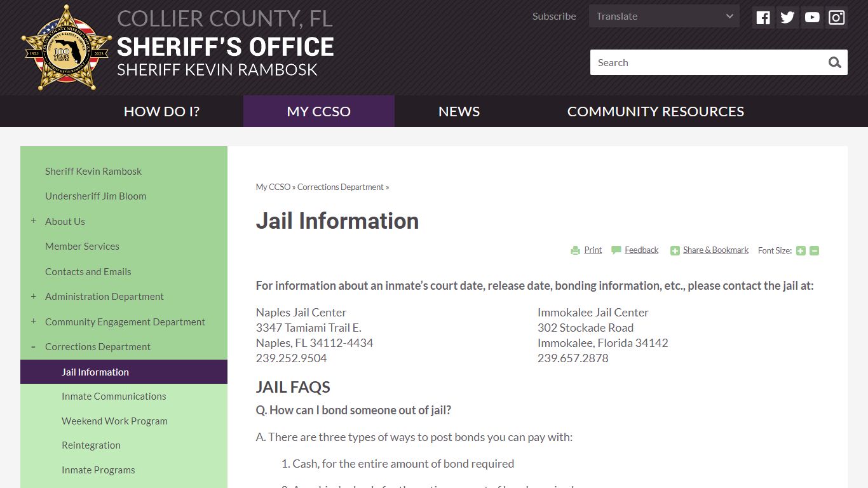
Task: Click the Subscribe link
Action: point(554,17)
